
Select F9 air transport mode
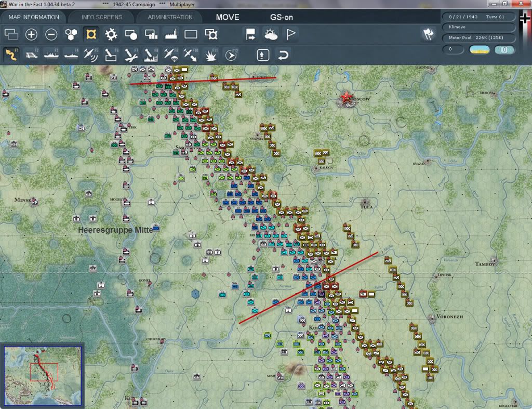point(170,55)
